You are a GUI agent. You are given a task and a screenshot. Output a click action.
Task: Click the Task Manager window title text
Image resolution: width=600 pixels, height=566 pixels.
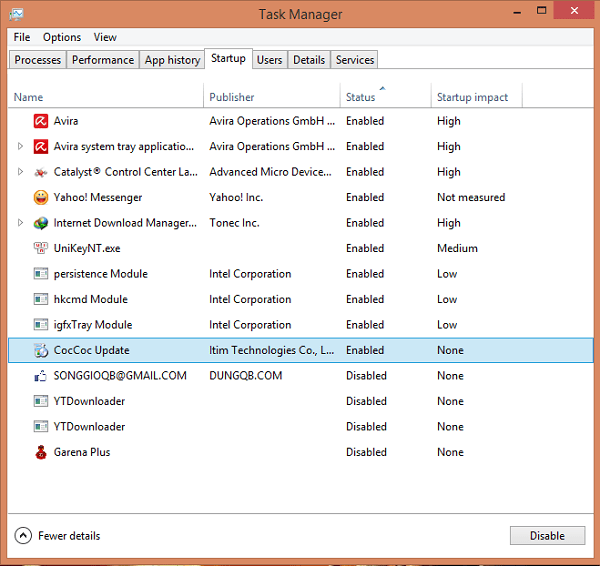coord(300,15)
